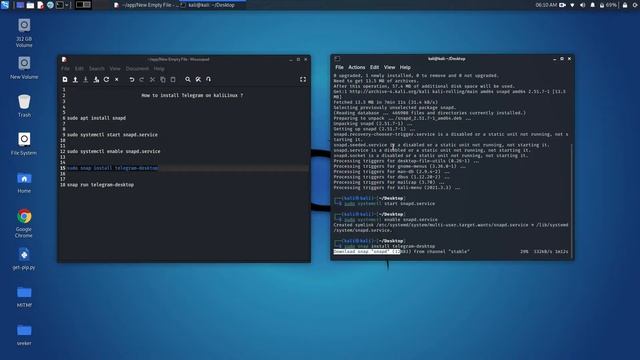The image size is (640, 360).
Task: Close the current document using the toolbar X icon
Action: [117, 80]
